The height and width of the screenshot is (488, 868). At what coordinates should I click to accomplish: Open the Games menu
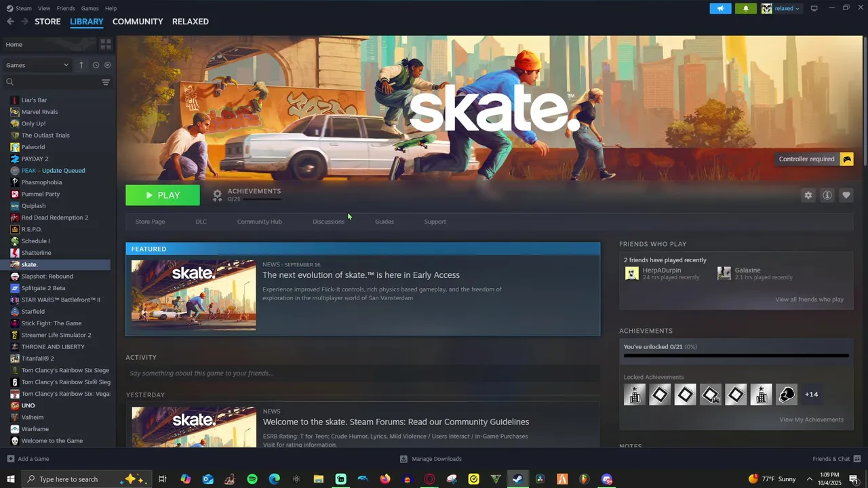point(90,8)
